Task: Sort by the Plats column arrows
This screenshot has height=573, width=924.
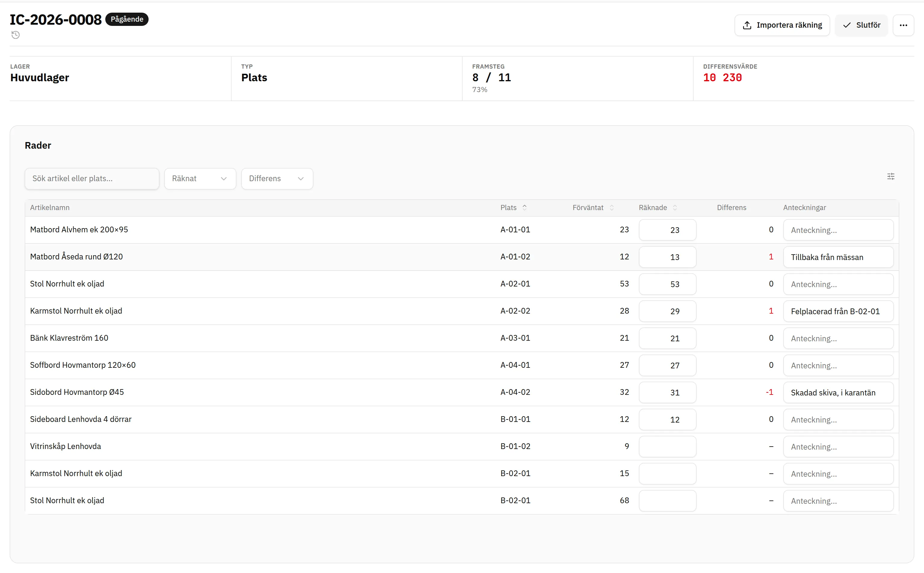Action: pos(525,208)
